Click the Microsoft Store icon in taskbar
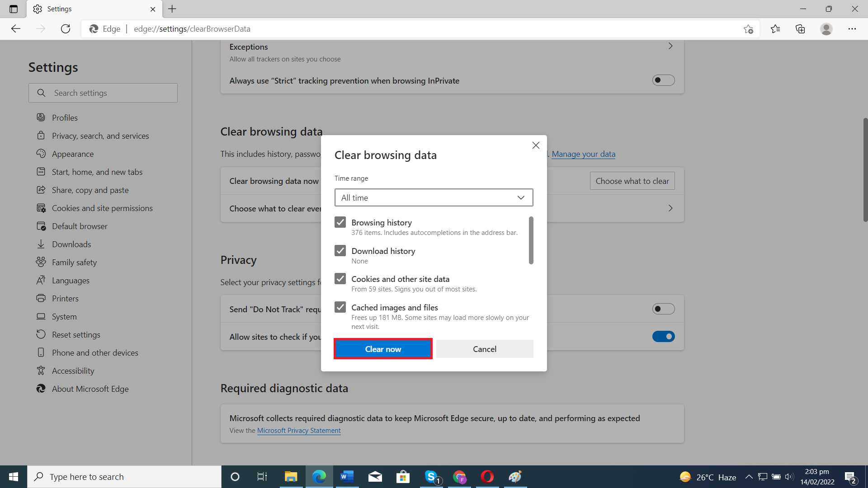 [402, 476]
